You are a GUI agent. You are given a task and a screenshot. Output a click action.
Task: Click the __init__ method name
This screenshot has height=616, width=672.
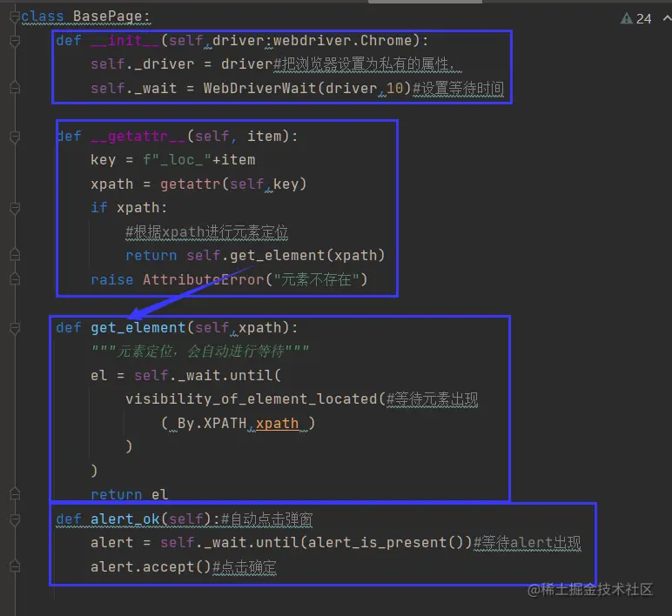tap(124, 40)
